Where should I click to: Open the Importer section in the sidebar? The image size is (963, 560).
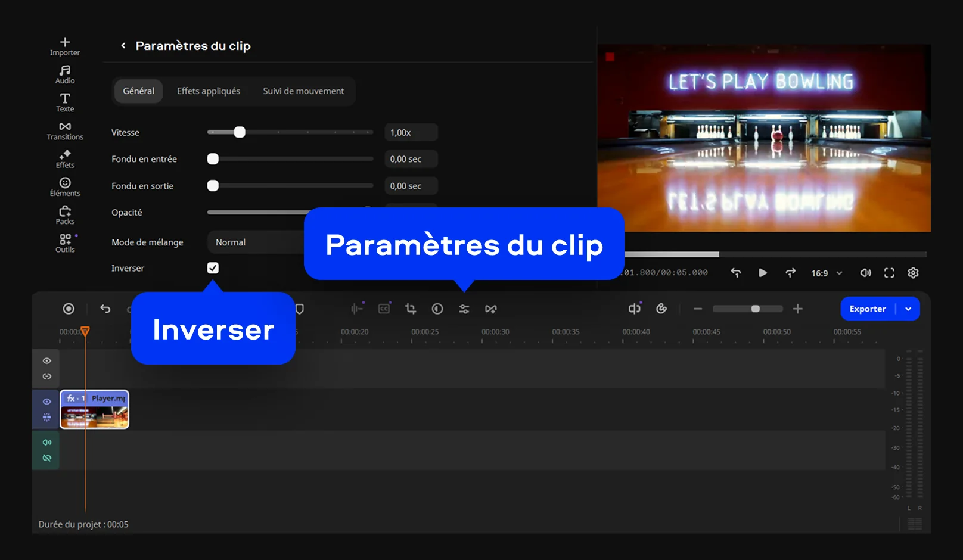click(65, 46)
